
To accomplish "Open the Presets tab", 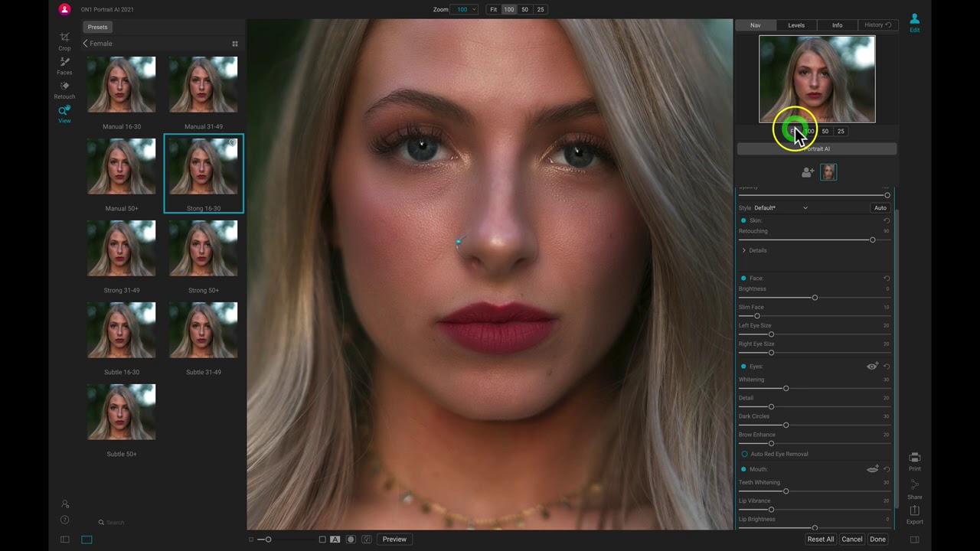I will click(97, 27).
